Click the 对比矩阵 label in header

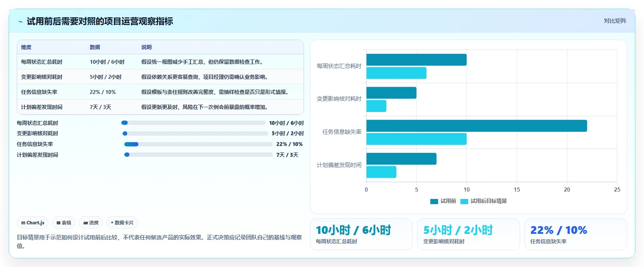point(615,21)
